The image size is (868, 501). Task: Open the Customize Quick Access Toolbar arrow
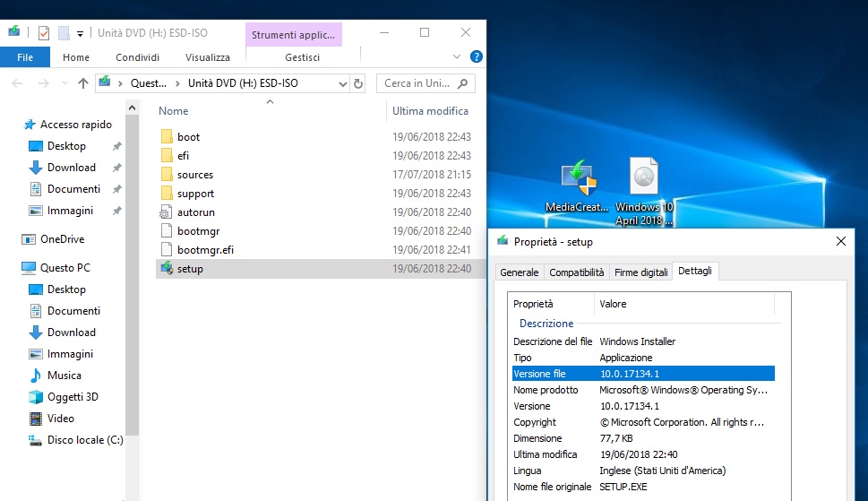(x=81, y=34)
